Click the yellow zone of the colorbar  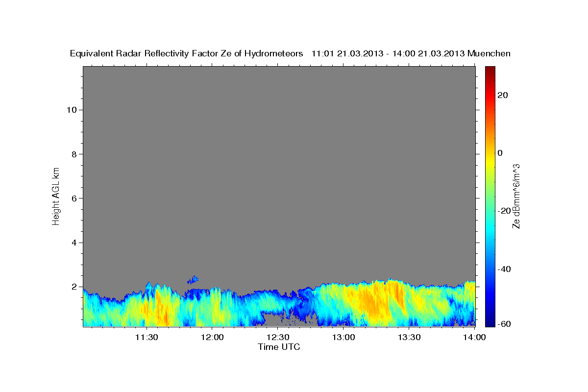490,162
